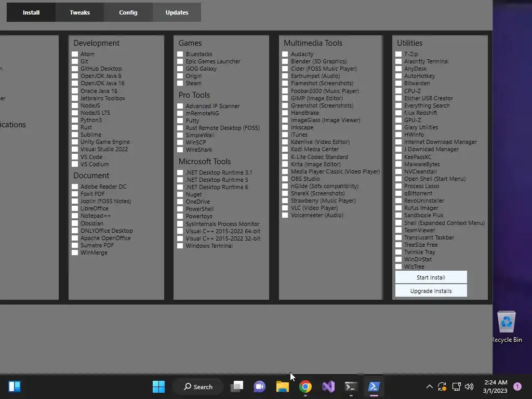Click the NodeJS LTS label

tap(95, 113)
